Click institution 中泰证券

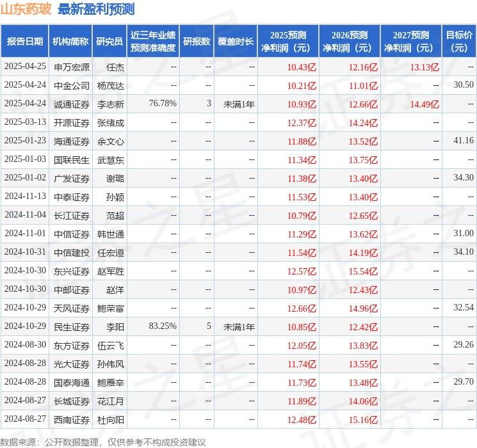coord(72,196)
